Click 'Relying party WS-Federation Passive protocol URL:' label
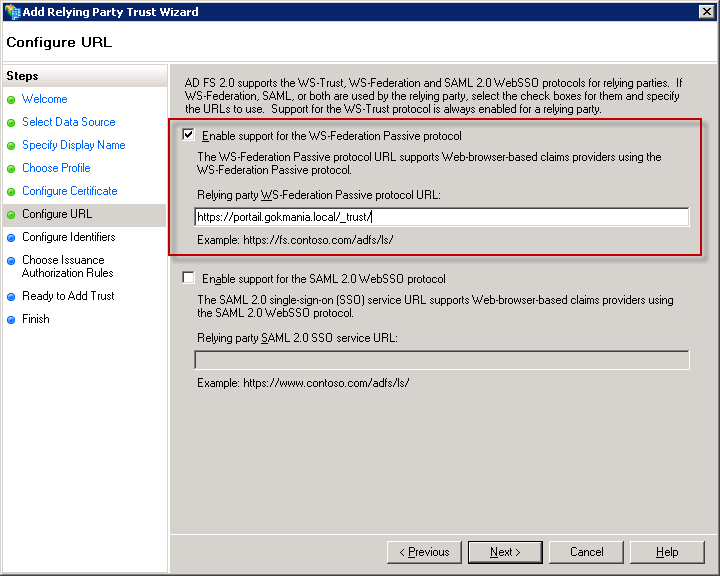This screenshot has height=576, width=720. (x=319, y=195)
